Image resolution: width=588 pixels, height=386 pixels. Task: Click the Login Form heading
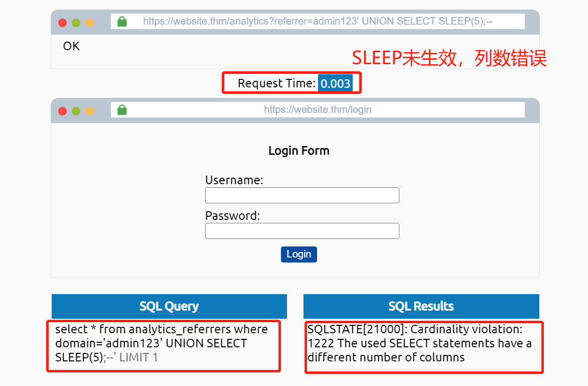[x=299, y=151]
